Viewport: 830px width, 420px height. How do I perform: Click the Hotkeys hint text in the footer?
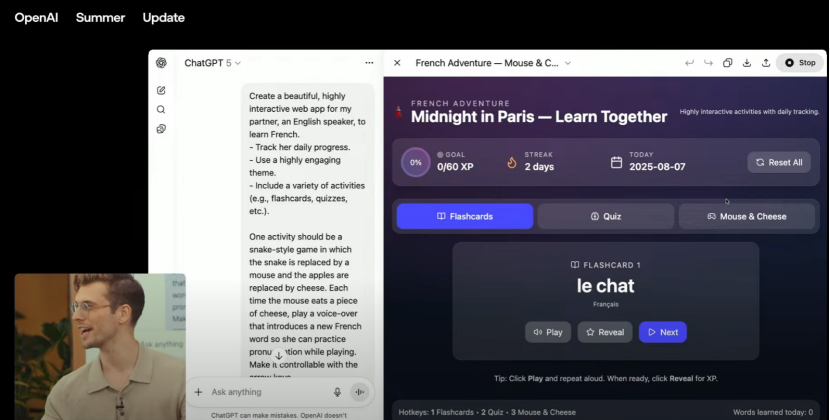[487, 412]
